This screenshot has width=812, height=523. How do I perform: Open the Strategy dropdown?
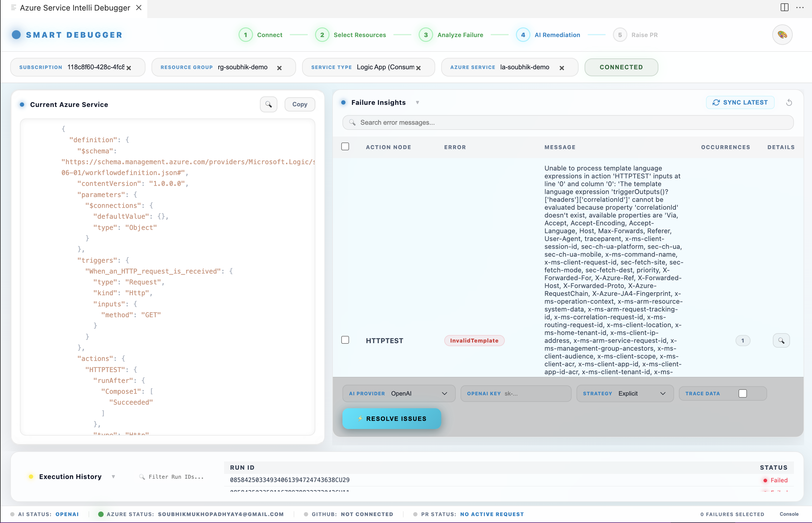pos(625,393)
